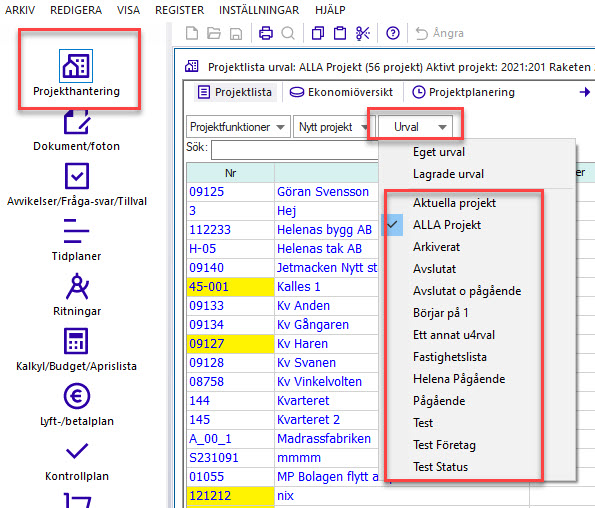Switch to the Ekonomiöversikt tab
Viewport: 595px width, 508px height.
341,92
